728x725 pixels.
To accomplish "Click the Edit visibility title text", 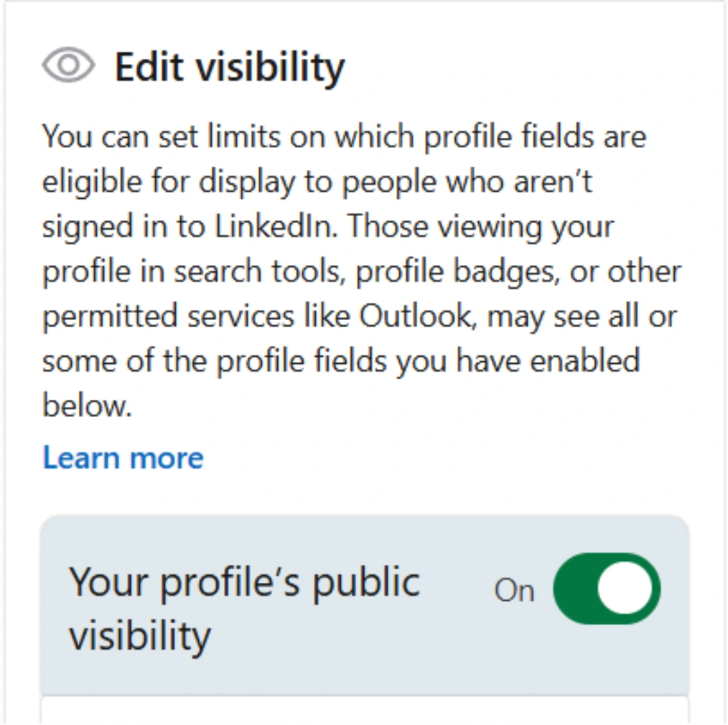I will pyautogui.click(x=230, y=66).
